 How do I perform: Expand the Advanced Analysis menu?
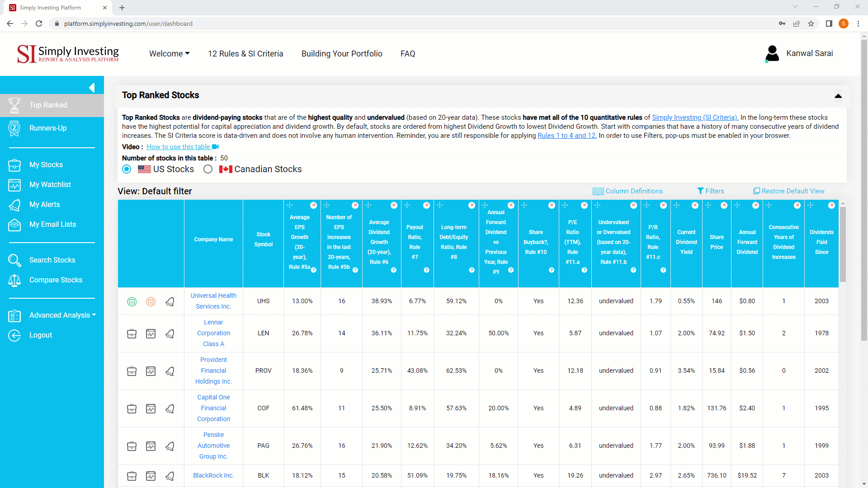tap(62, 315)
